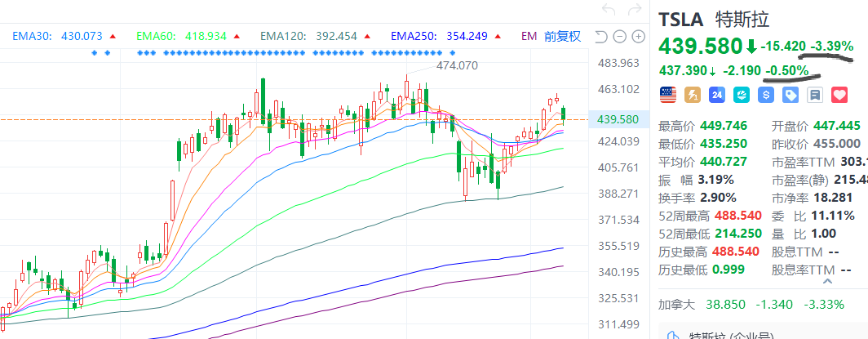
Task: Click the red triangle next to EMA60
Action: pyautogui.click(x=237, y=37)
